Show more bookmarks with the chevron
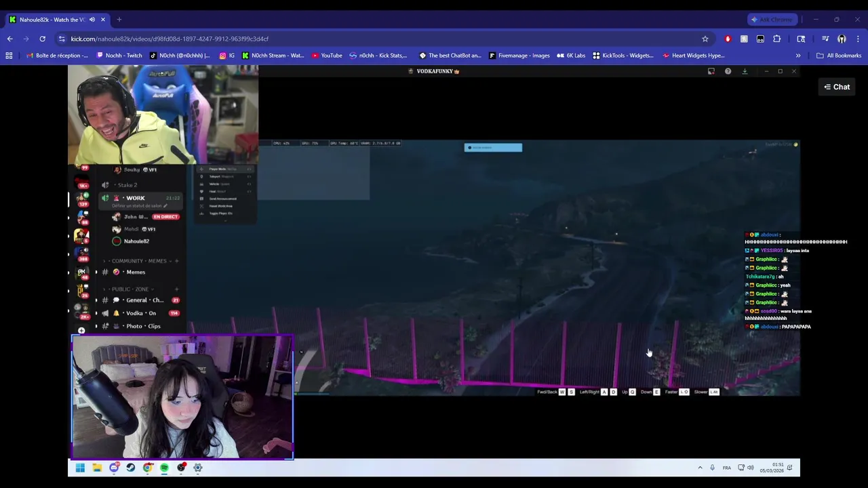Image resolution: width=868 pixels, height=488 pixels. point(798,56)
